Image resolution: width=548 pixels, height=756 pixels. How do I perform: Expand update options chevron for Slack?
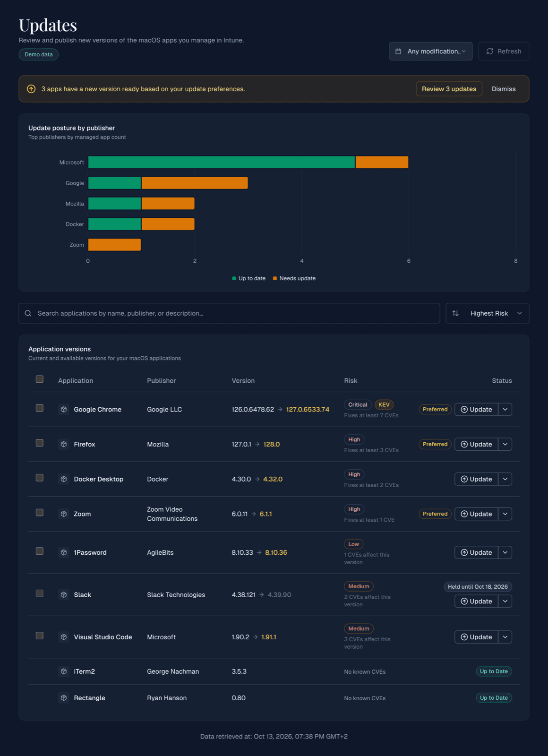(x=505, y=601)
